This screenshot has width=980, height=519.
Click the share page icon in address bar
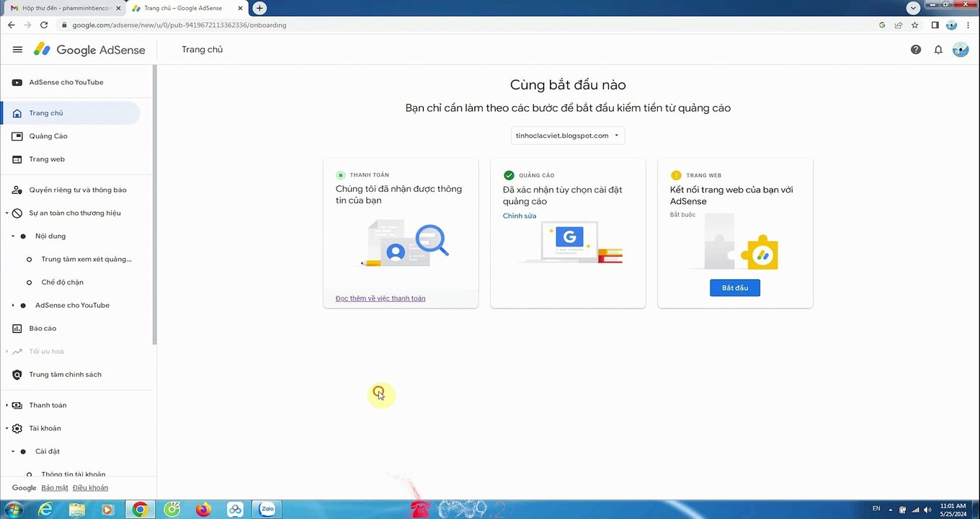point(899,25)
